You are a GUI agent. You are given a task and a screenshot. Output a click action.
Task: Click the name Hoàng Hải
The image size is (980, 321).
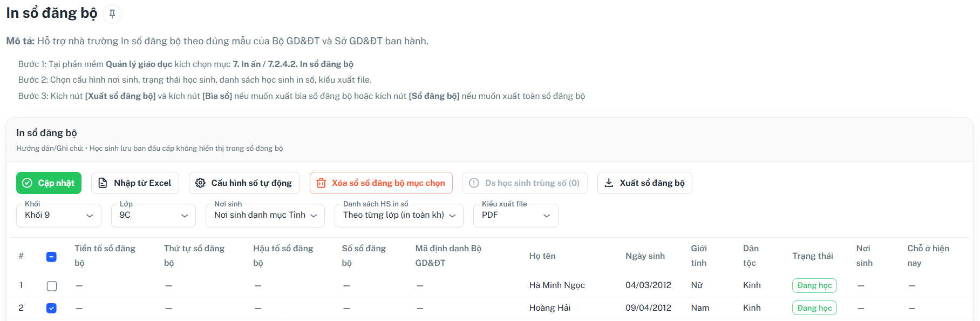pyautogui.click(x=549, y=308)
